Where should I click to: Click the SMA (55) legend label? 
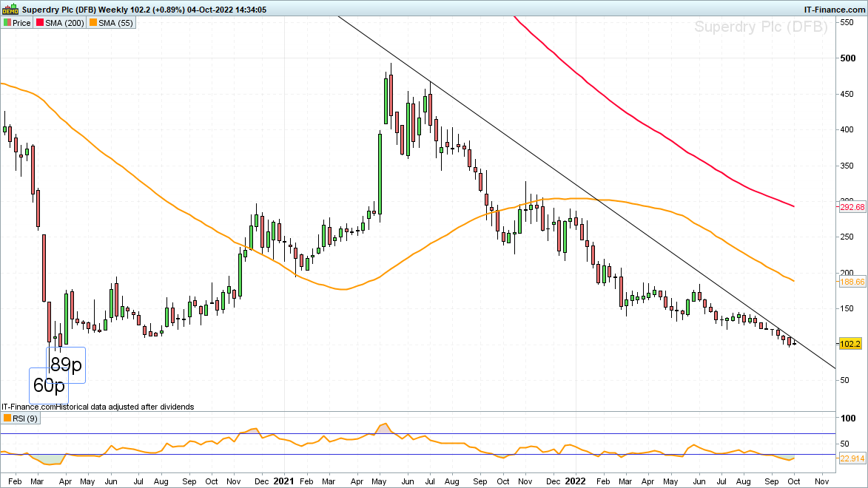tap(115, 23)
